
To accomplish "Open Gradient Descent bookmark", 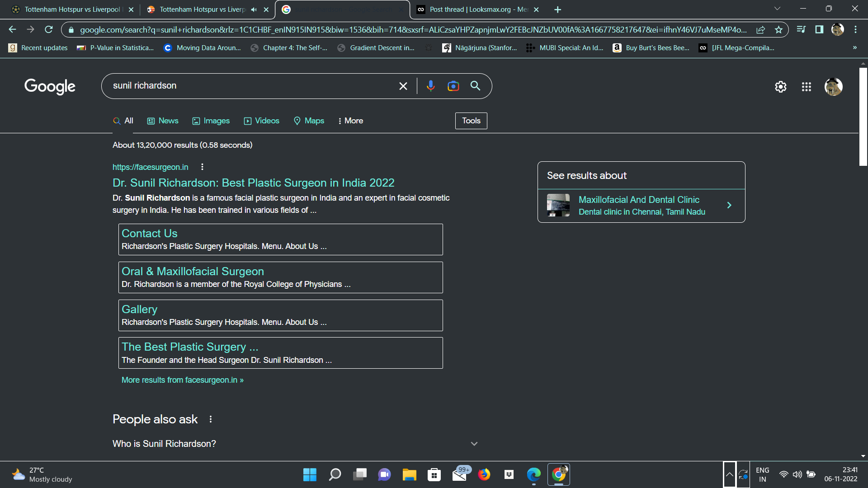I will coord(376,47).
